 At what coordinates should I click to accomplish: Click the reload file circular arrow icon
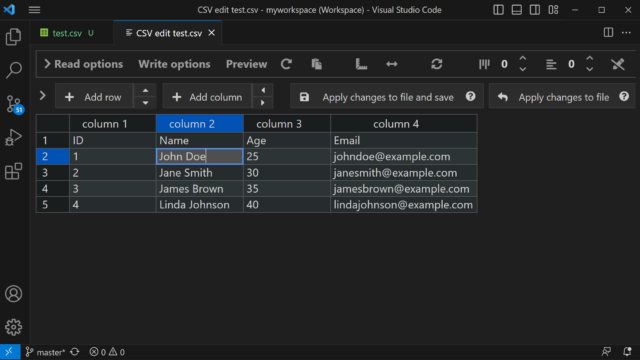(286, 64)
